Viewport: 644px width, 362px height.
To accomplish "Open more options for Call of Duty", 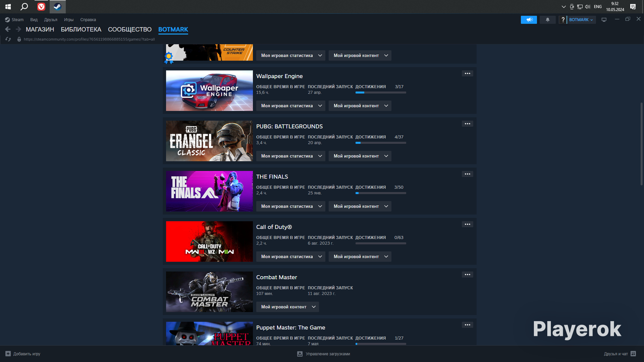I will pyautogui.click(x=468, y=224).
